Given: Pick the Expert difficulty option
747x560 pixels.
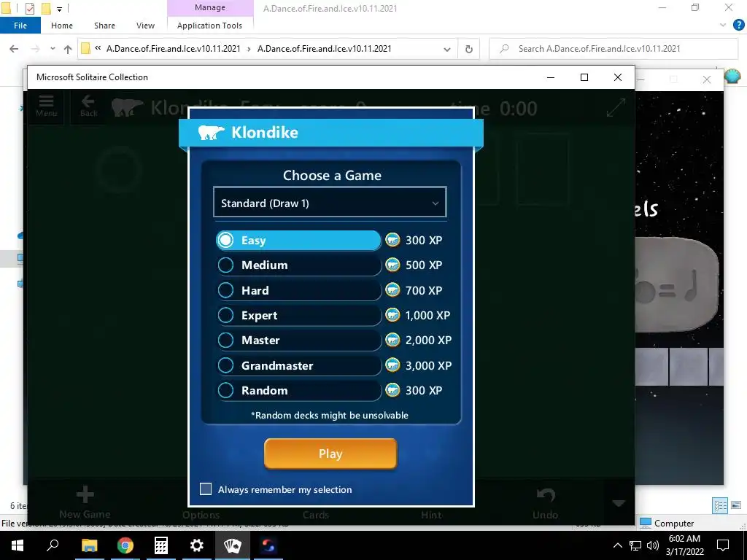Looking at the screenshot, I should [298, 315].
